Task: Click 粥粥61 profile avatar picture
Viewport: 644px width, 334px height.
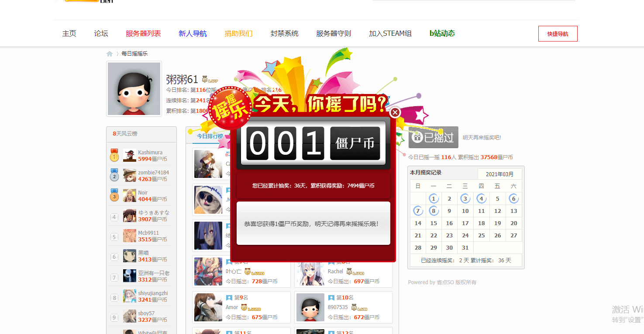Action: tap(134, 89)
